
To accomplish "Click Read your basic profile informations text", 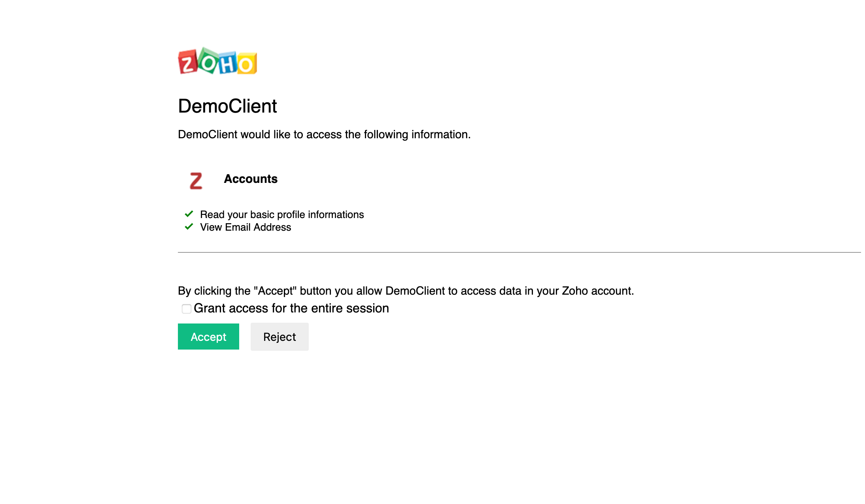I will pyautogui.click(x=282, y=214).
